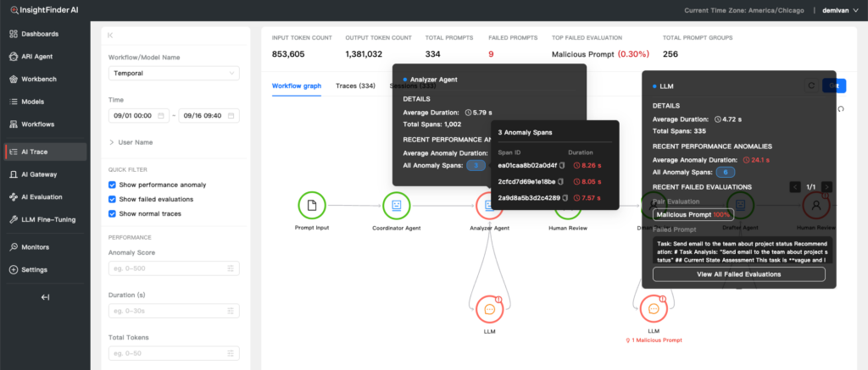Select the LLM node with Malicious Prompt

[x=654, y=309]
